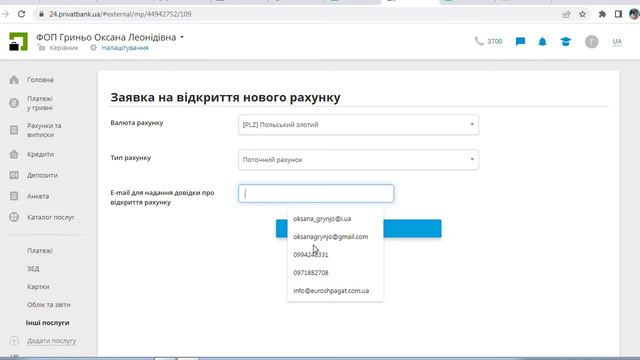
Task: Click the gear icon next to Налаштування
Action: [93, 48]
